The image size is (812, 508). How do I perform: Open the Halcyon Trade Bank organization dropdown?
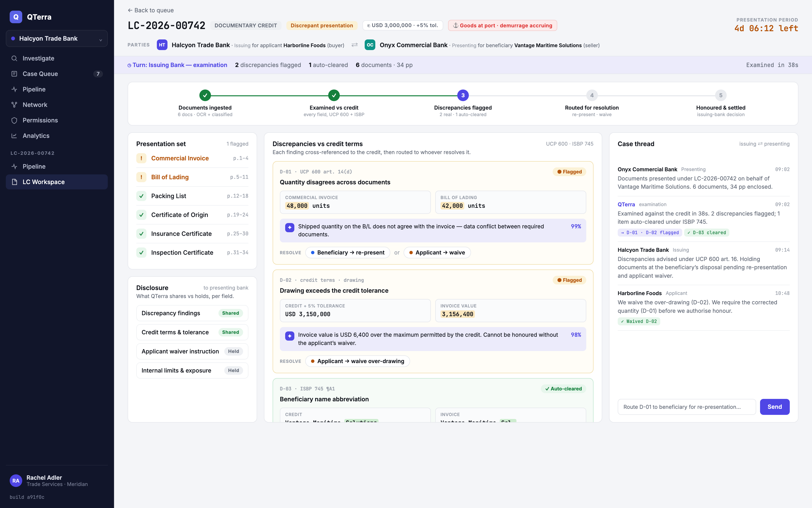coord(57,39)
